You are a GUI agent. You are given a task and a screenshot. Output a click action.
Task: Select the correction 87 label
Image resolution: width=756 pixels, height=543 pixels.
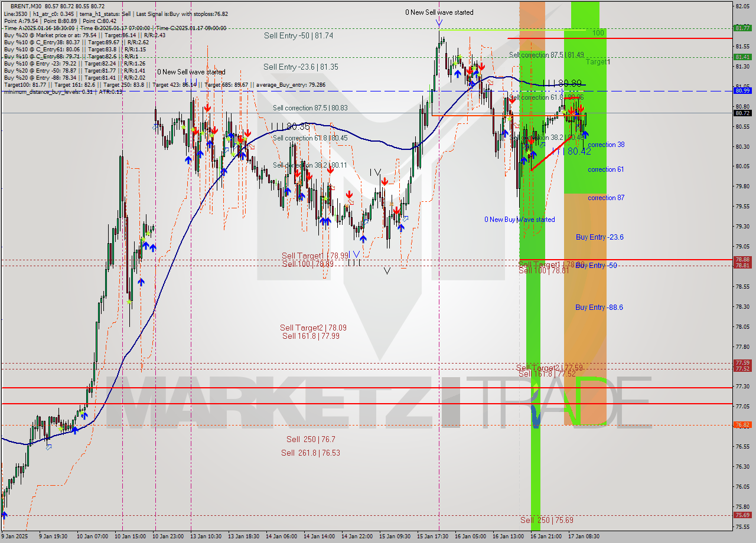(606, 198)
